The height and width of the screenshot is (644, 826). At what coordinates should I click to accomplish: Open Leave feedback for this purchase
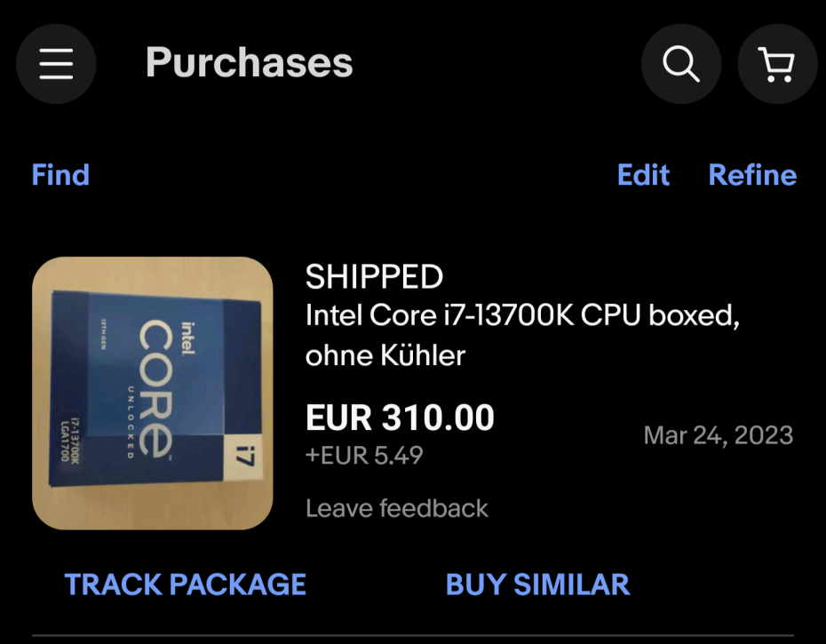[396, 508]
